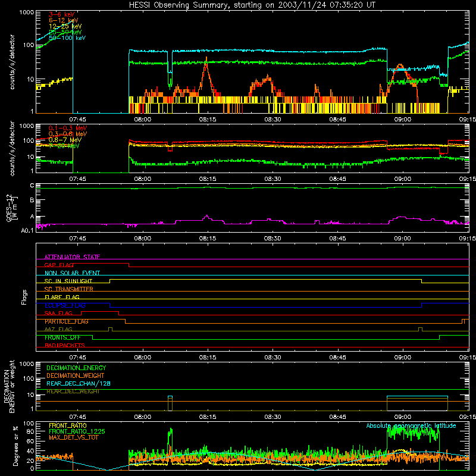Click the "GOES-12" axis label
The height and width of the screenshot is (476, 476).
[10, 208]
